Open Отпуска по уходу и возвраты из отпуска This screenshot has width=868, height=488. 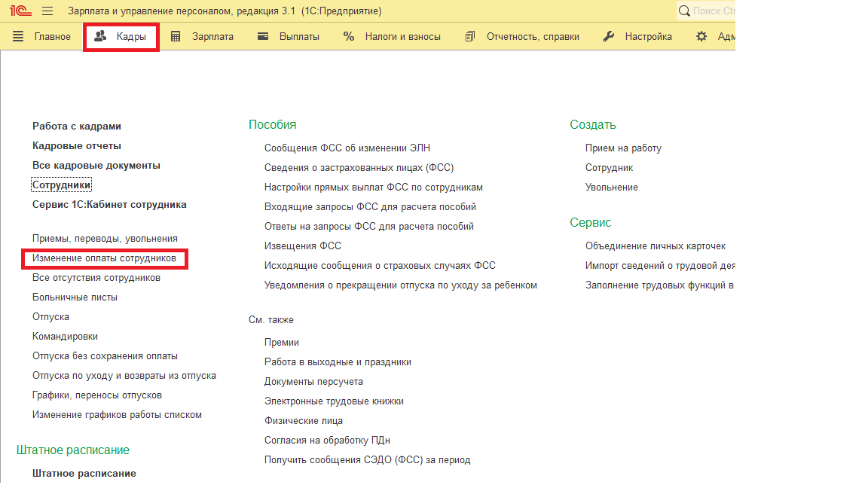124,376
